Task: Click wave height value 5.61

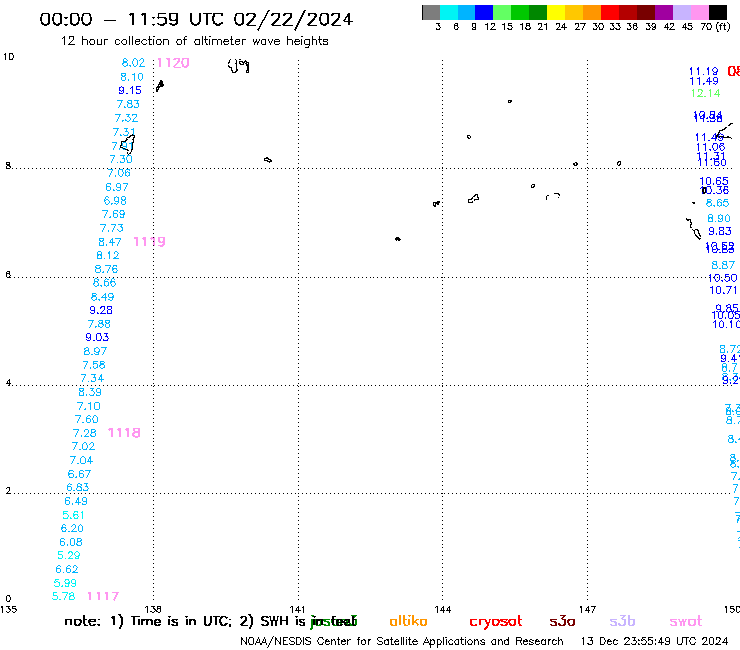Action: point(74,515)
